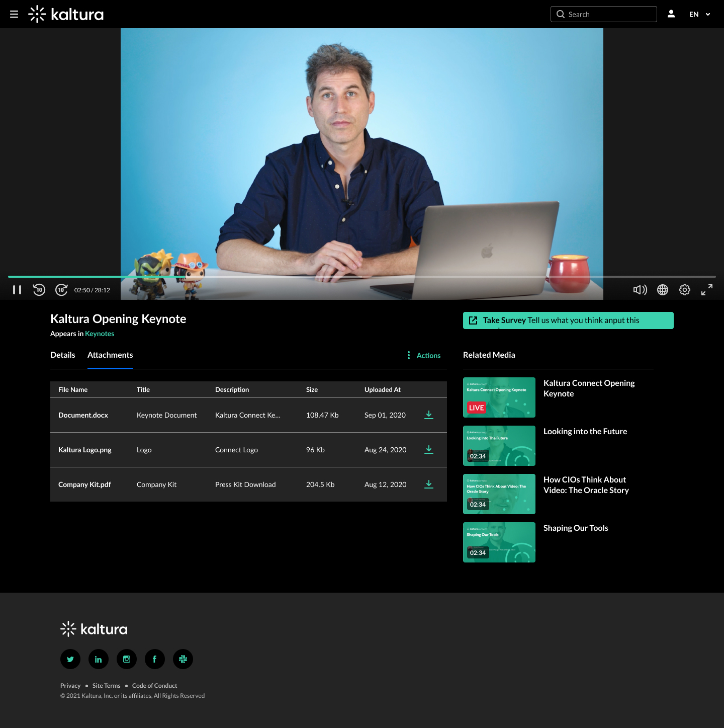Download the Document.docx attachment
Screen dimensions: 724x728
pos(429,415)
